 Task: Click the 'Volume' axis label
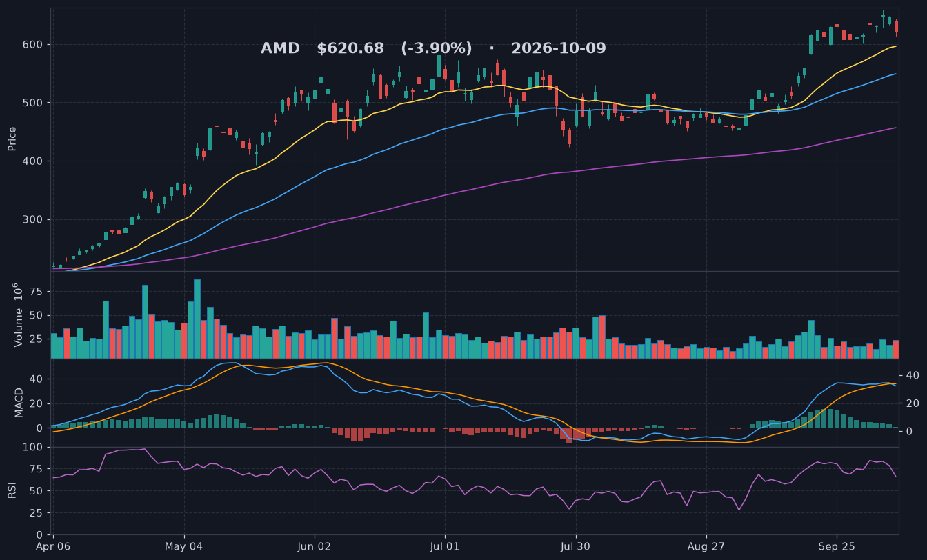point(19,315)
